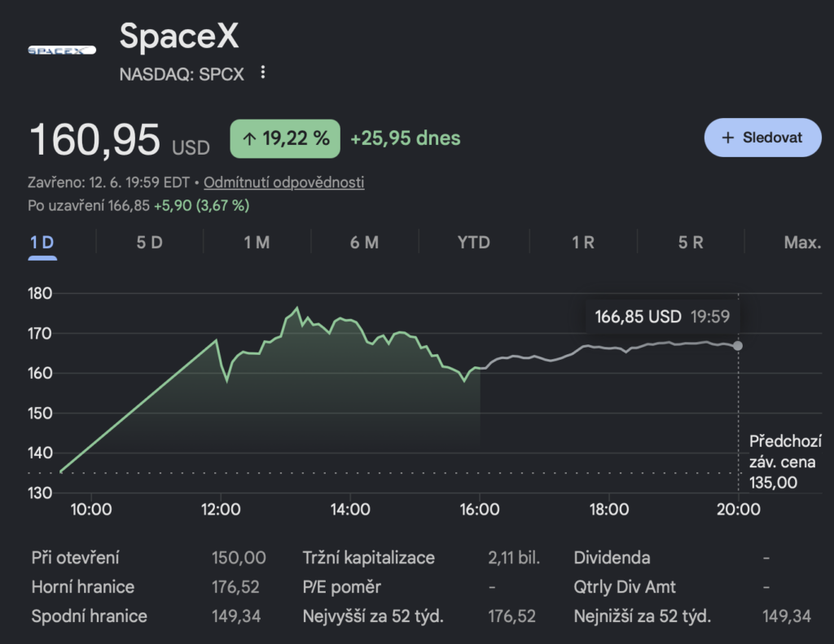Click the SpaceX logo thumbnail

tap(62, 50)
